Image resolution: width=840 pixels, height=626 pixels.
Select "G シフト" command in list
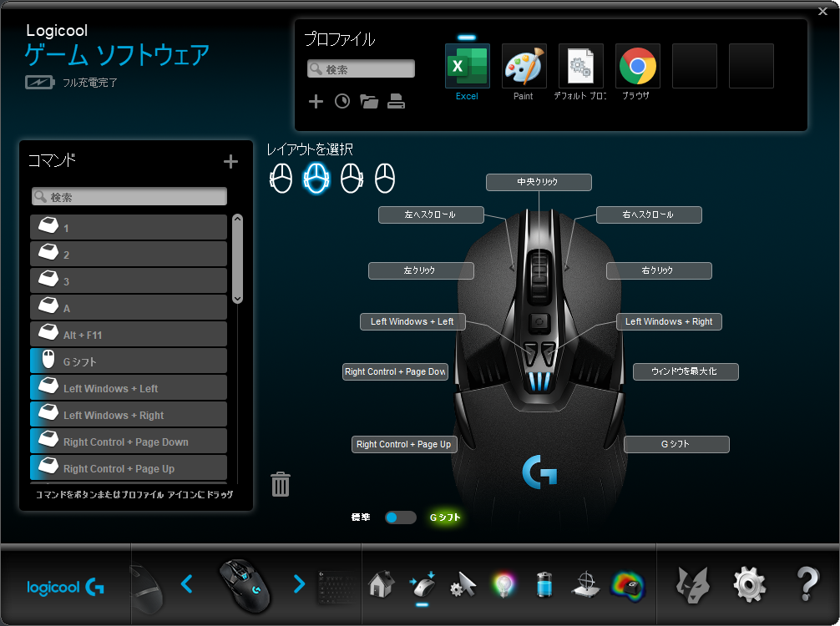129,361
